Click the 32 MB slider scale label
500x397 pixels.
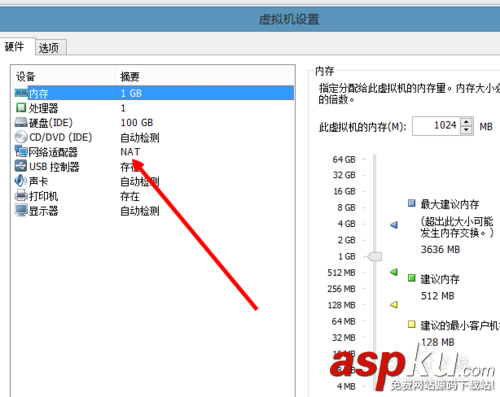point(343,337)
